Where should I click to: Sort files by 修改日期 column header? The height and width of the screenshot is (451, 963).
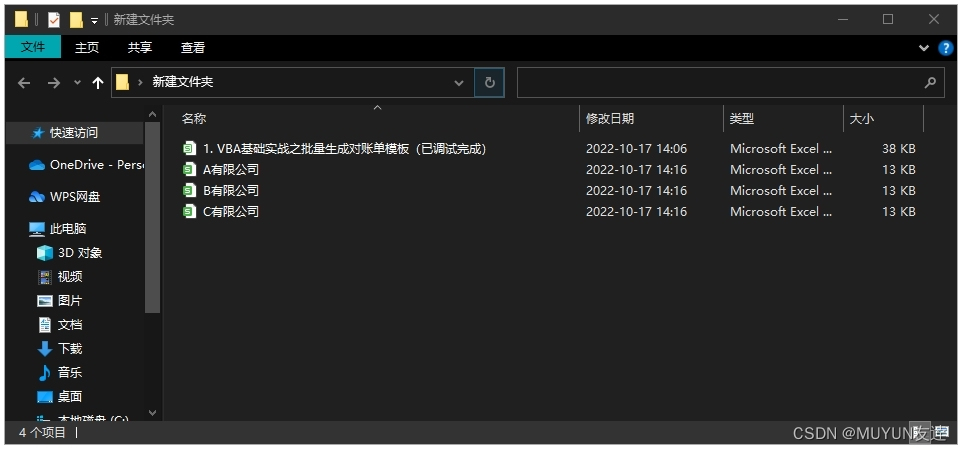coord(610,119)
